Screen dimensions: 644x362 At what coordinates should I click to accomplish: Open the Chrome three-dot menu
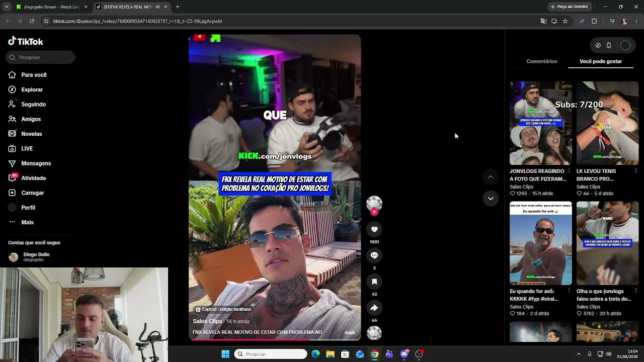coord(636,21)
